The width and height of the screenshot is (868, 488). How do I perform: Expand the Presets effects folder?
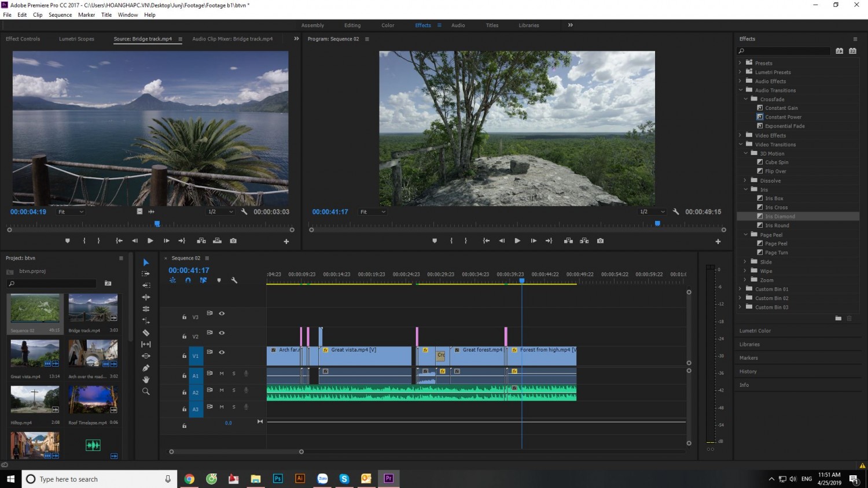(740, 63)
